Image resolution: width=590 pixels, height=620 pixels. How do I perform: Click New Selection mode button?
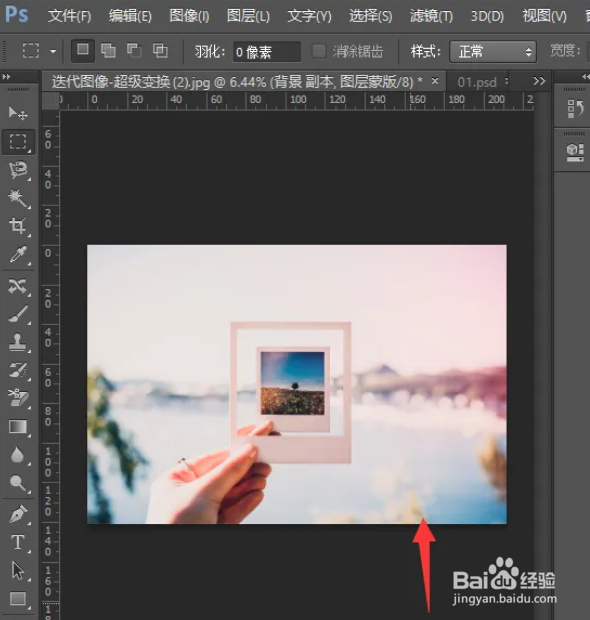(83, 51)
